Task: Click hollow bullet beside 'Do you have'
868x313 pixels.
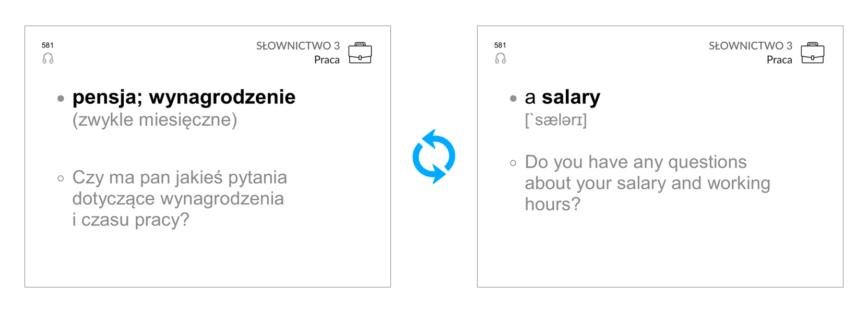Action: (513, 163)
